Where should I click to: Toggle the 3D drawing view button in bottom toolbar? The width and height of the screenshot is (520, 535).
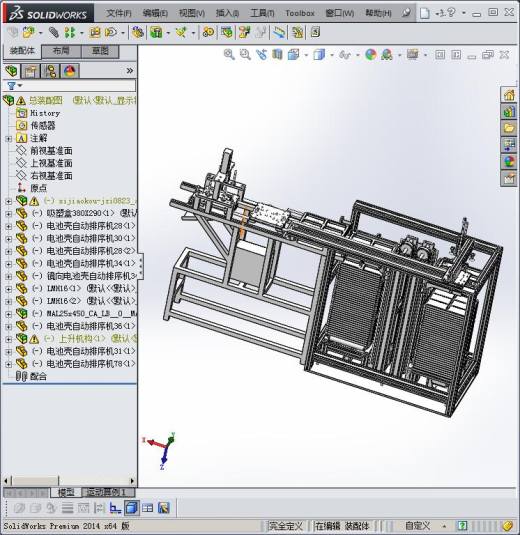(x=131, y=508)
